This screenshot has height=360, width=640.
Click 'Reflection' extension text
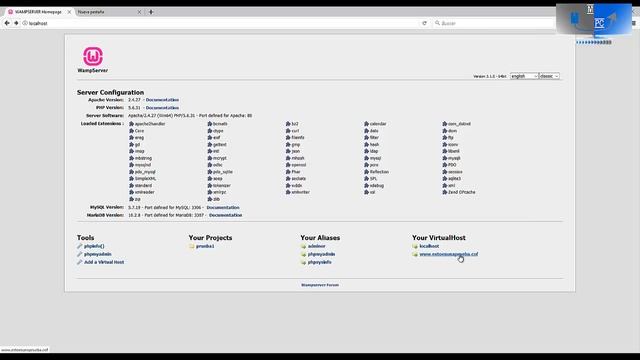click(379, 172)
